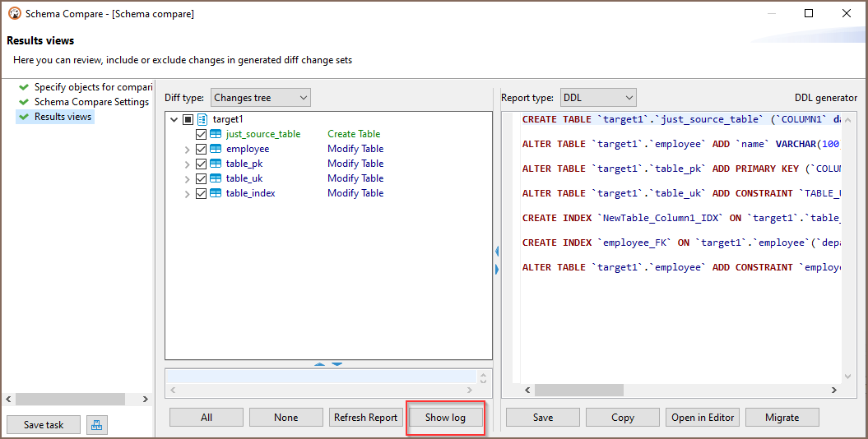Select Specify objects for comparison step
The image size is (868, 439).
click(x=93, y=87)
